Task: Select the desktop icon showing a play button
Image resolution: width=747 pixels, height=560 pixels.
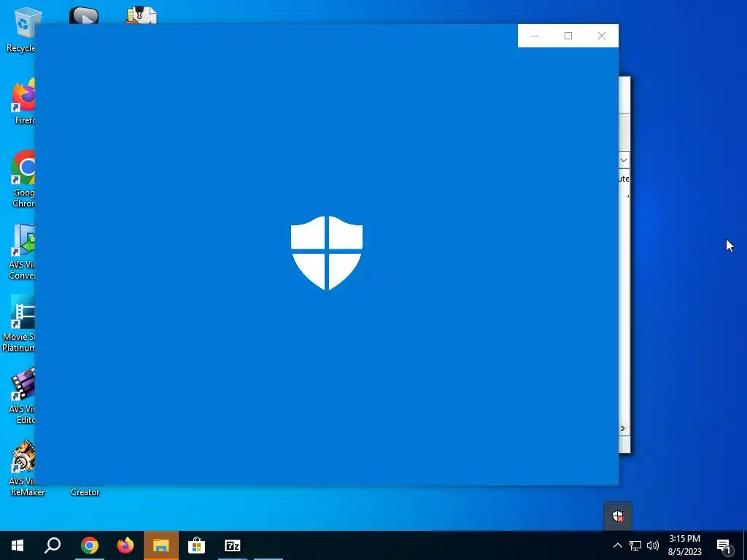Action: pos(84,16)
